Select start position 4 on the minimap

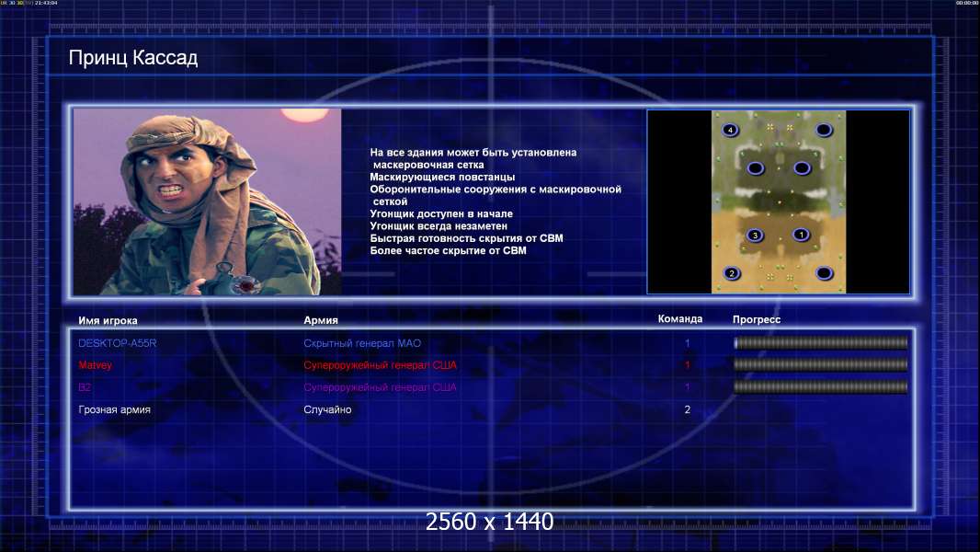[x=730, y=130]
